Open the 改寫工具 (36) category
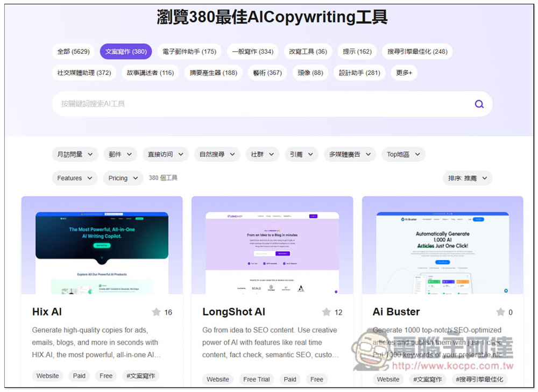 [308, 52]
